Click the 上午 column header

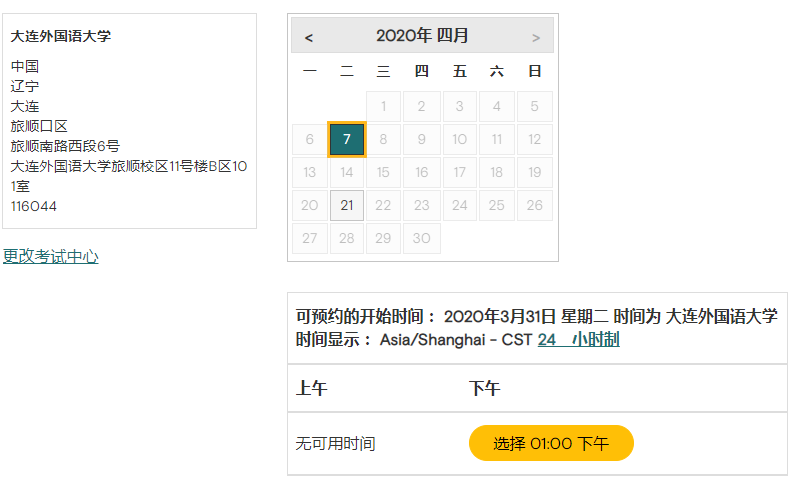(311, 388)
